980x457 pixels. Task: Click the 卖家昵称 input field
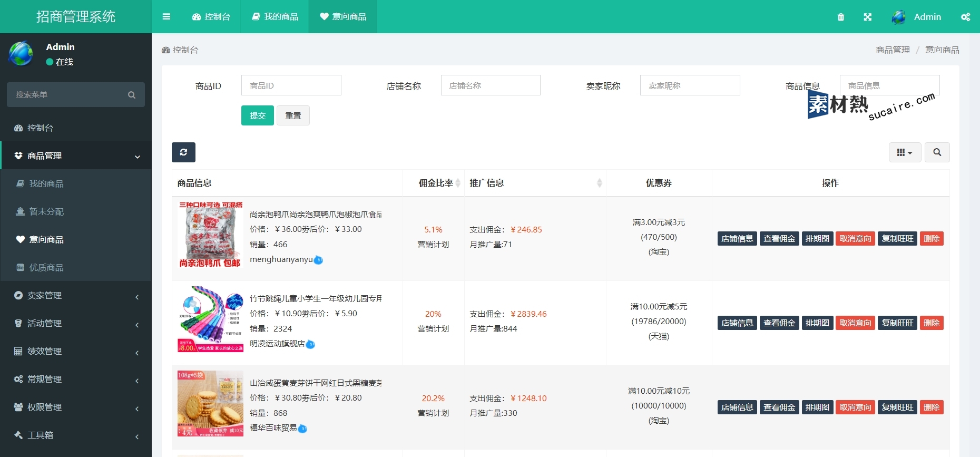[690, 85]
